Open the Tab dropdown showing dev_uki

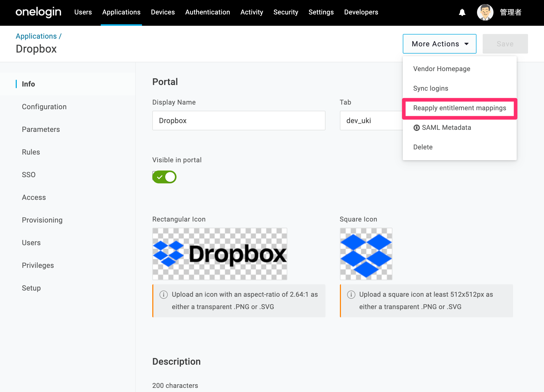tap(371, 121)
